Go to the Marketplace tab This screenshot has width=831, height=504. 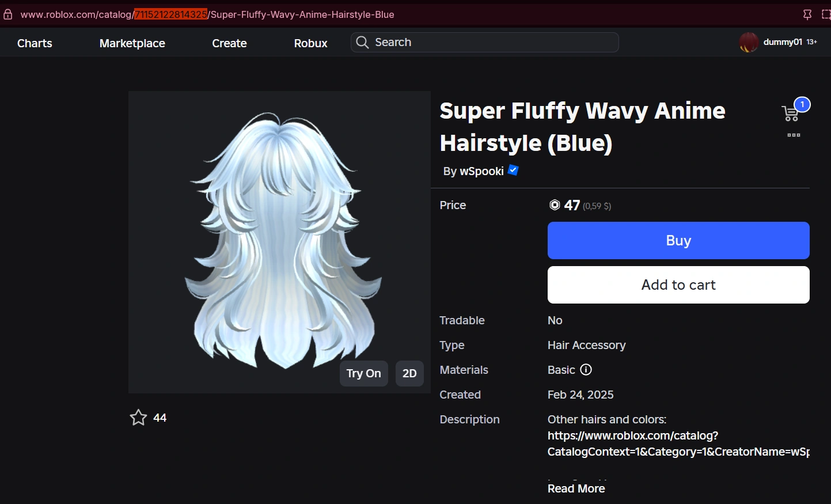[x=132, y=43]
